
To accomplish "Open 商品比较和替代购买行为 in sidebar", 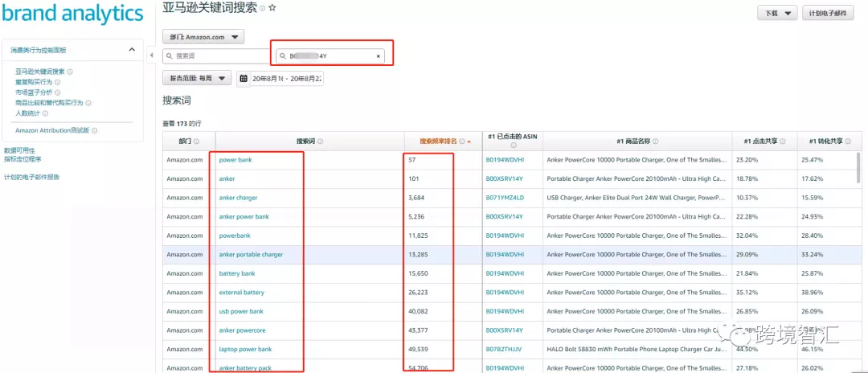I will pyautogui.click(x=49, y=103).
